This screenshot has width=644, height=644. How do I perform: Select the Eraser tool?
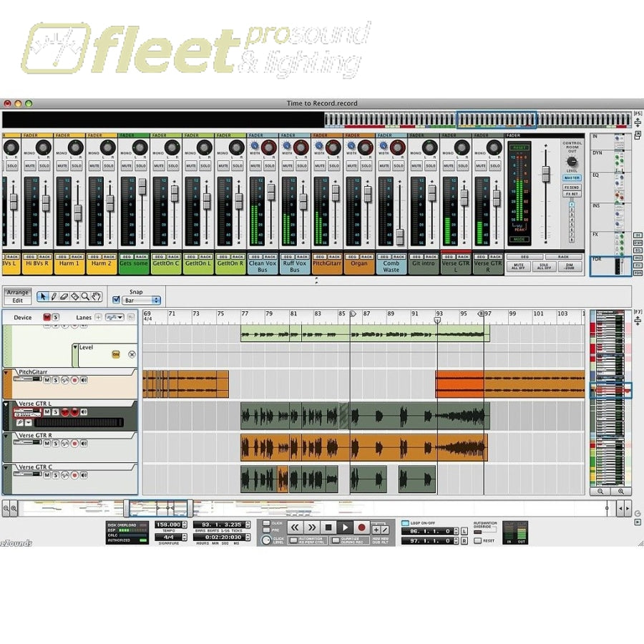click(64, 296)
